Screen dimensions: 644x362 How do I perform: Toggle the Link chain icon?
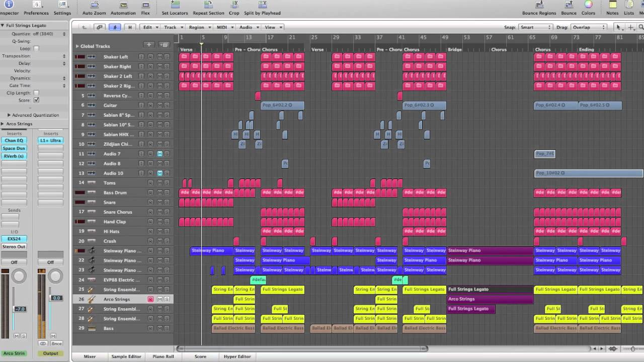(100, 27)
